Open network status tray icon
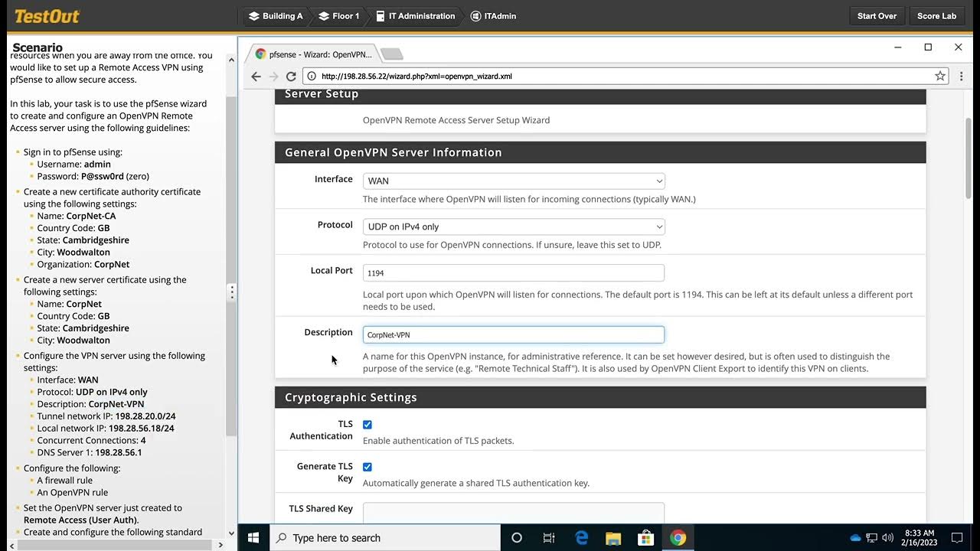Image resolution: width=980 pixels, height=551 pixels. [x=872, y=538]
